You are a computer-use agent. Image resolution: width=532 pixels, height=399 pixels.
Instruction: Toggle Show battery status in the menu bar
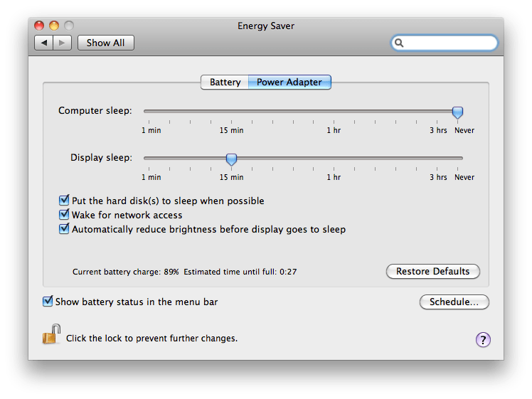coord(48,302)
